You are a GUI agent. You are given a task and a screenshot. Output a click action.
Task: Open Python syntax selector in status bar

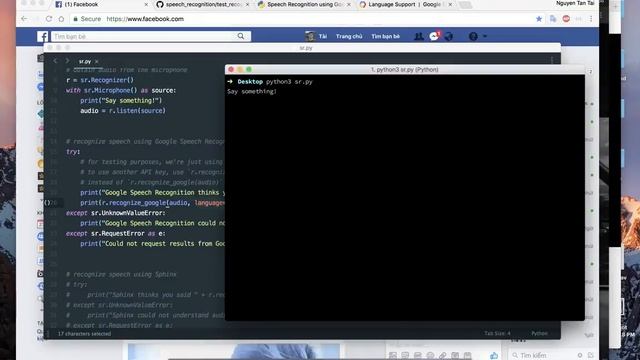tap(539, 333)
